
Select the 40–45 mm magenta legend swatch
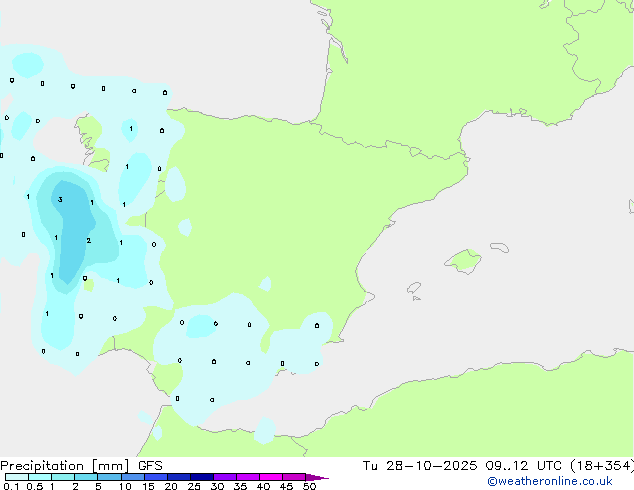click(271, 477)
